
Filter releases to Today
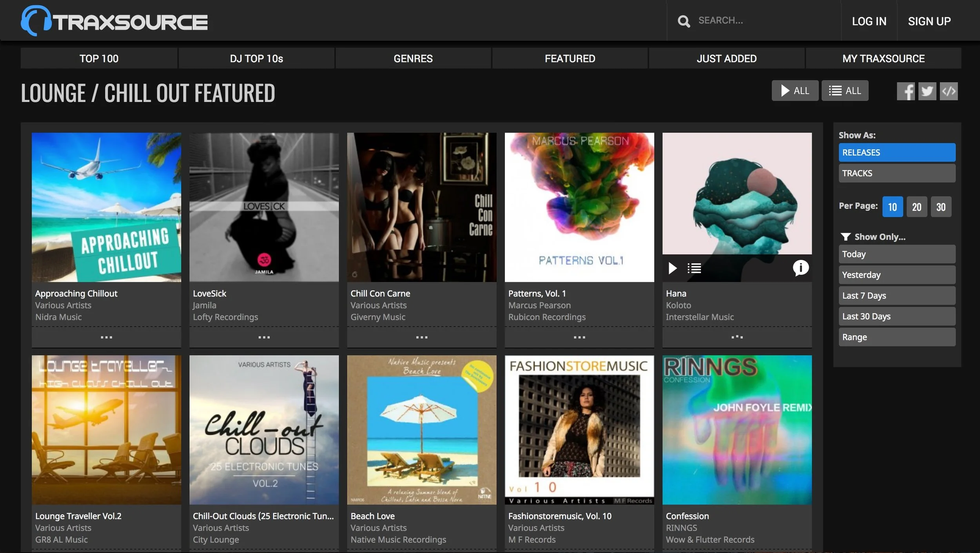897,254
